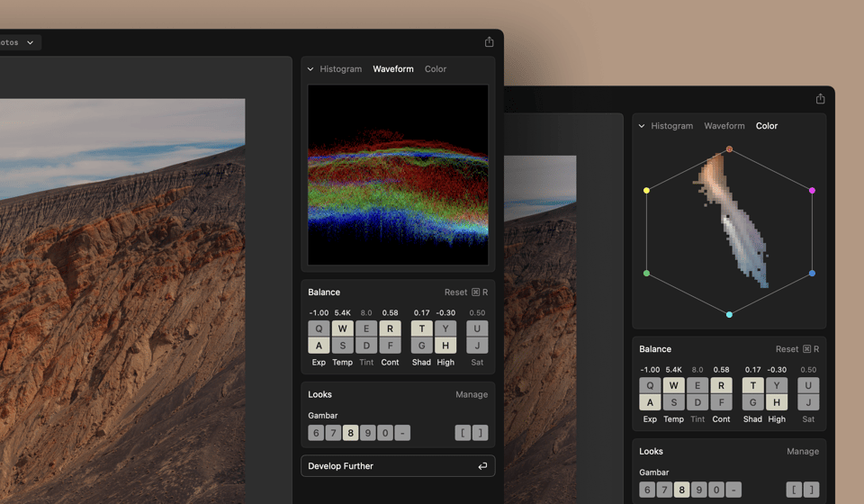This screenshot has height=504, width=864.
Task: Click the F key for contrast down, front window
Action: (390, 346)
